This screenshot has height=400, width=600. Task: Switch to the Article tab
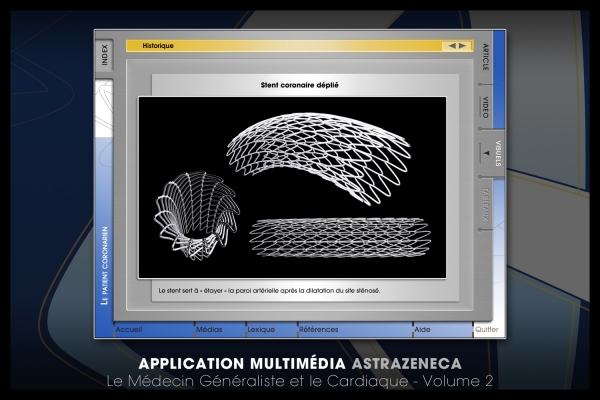point(486,58)
